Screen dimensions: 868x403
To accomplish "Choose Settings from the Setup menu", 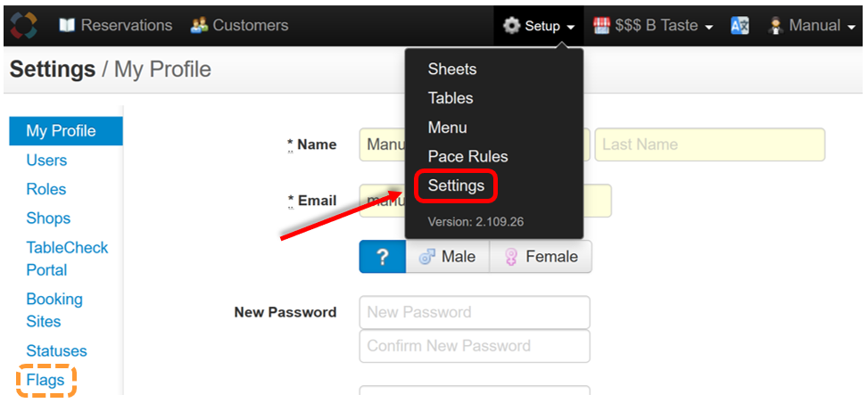I will (x=456, y=186).
